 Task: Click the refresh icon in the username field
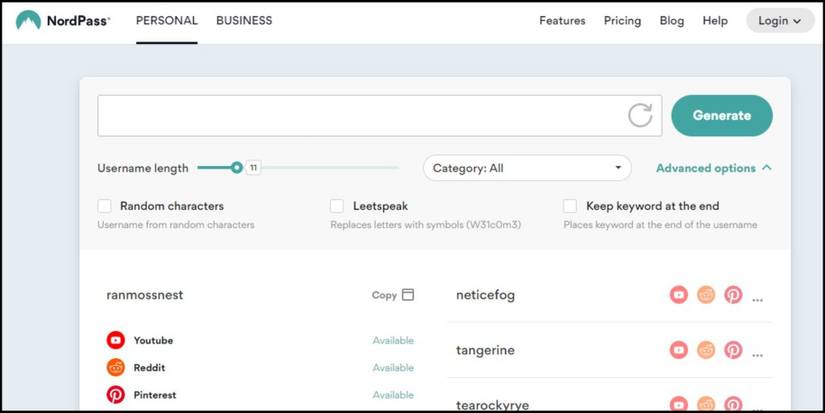point(640,116)
